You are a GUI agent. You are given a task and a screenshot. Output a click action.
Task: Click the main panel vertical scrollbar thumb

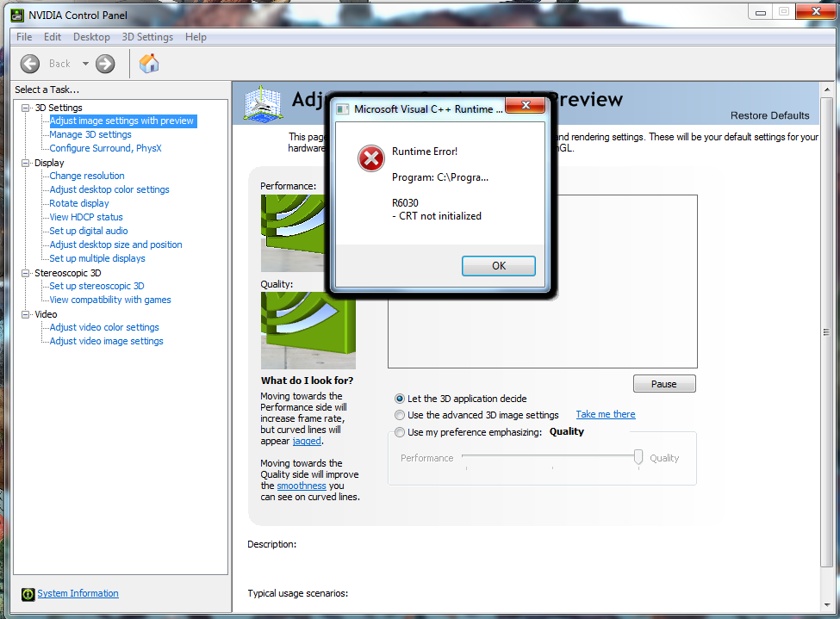pyautogui.click(x=826, y=332)
